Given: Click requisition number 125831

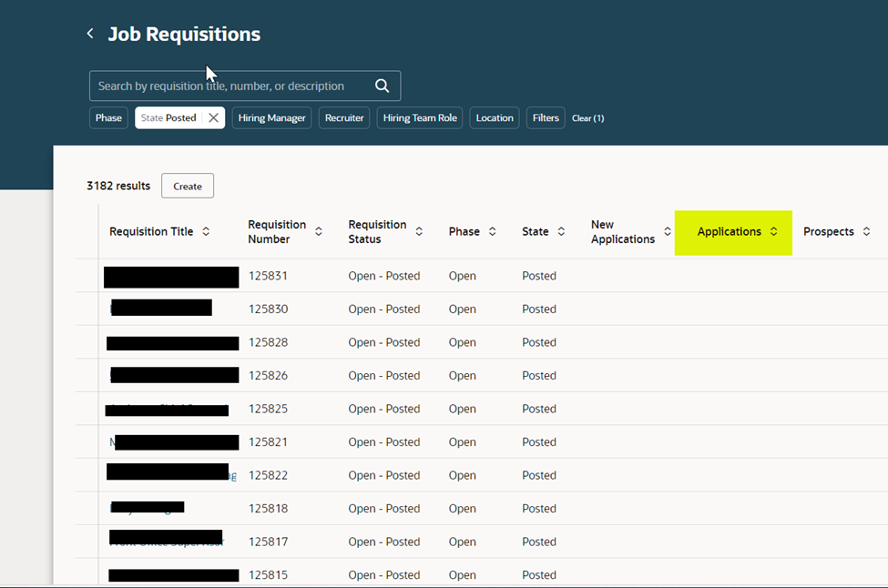Looking at the screenshot, I should tap(268, 276).
